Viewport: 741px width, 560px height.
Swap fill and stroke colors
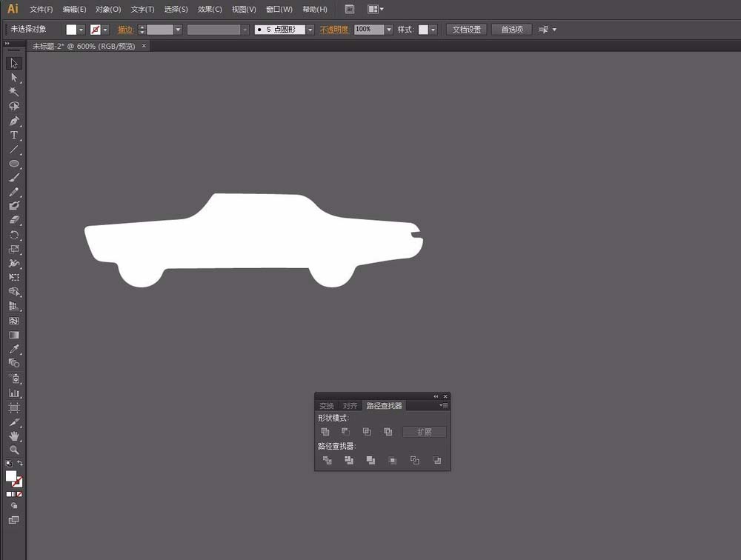coord(20,464)
